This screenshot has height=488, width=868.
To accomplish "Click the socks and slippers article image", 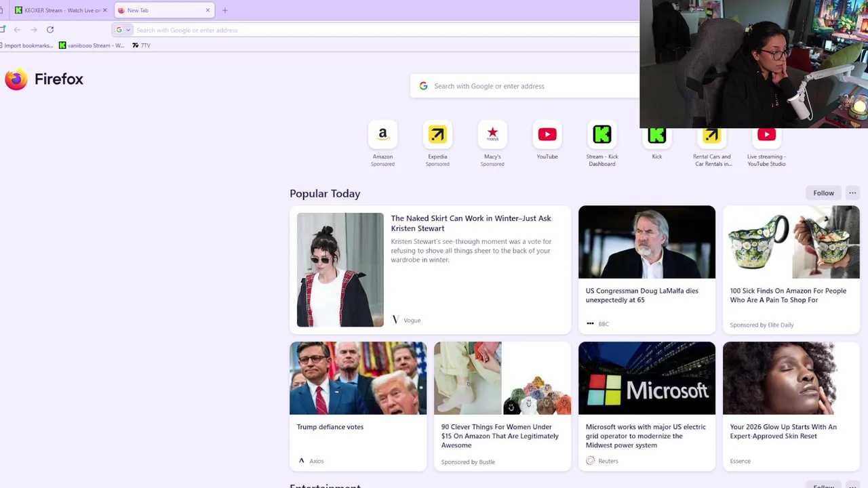I will coord(502,378).
